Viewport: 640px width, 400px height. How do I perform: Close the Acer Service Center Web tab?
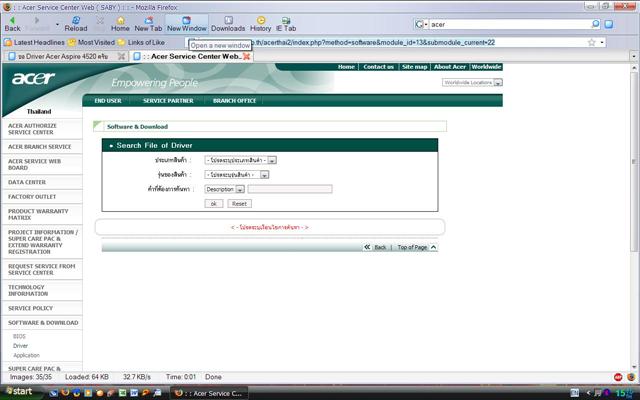[247, 56]
